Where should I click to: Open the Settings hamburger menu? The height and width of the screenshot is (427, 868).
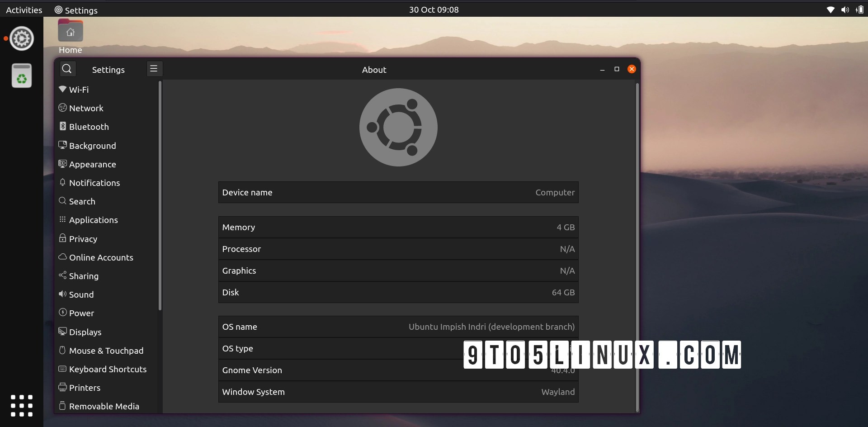(154, 69)
